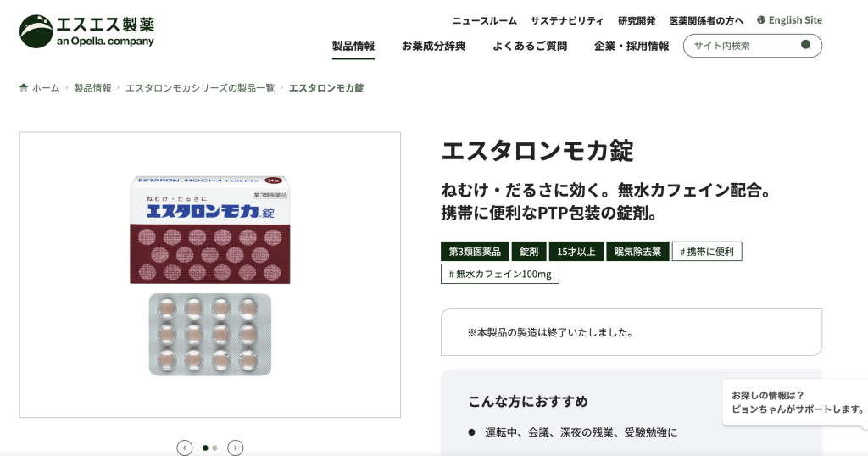Open 医薬関係者の方へ link
Image resolution: width=868 pixels, height=456 pixels.
(x=706, y=21)
